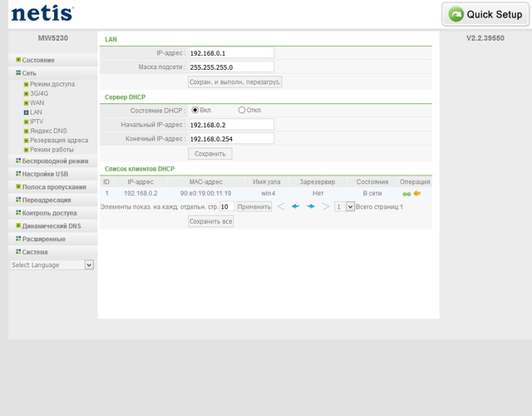Click Нет reserved cell
This screenshot has width=532, height=416.
click(318, 193)
